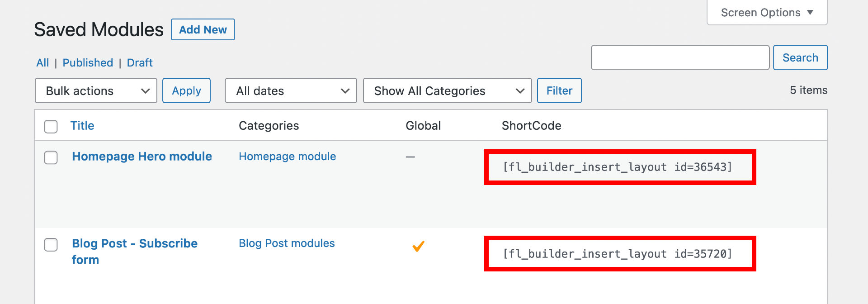Image resolution: width=868 pixels, height=304 pixels.
Task: Click the Apply button
Action: (186, 90)
